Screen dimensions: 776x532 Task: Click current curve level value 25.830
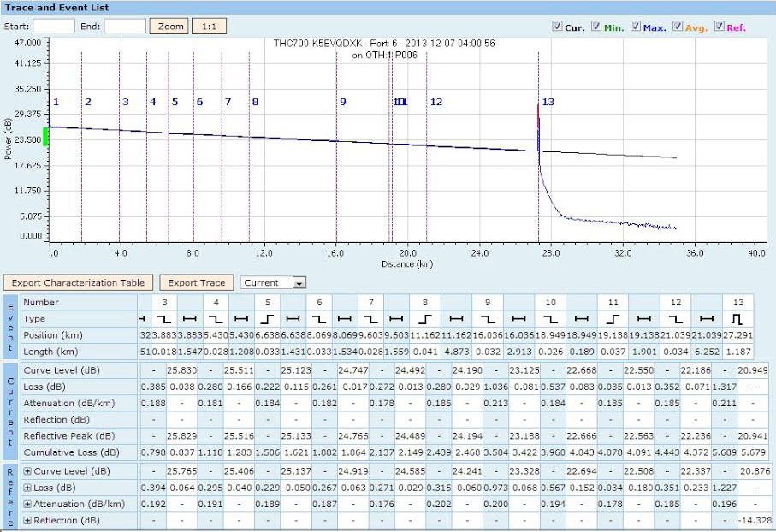[x=181, y=370]
